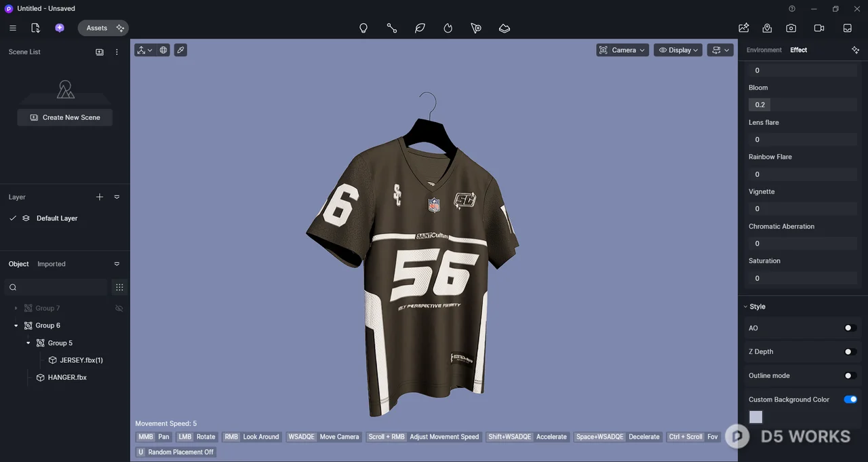868x462 pixels.
Task: Open the Layer panel dropdown arrow
Action: [117, 197]
